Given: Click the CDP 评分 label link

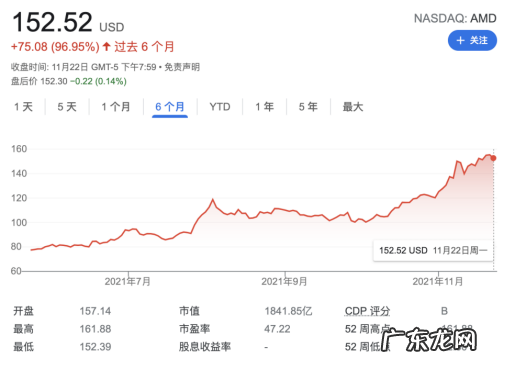Looking at the screenshot, I should (x=367, y=311).
